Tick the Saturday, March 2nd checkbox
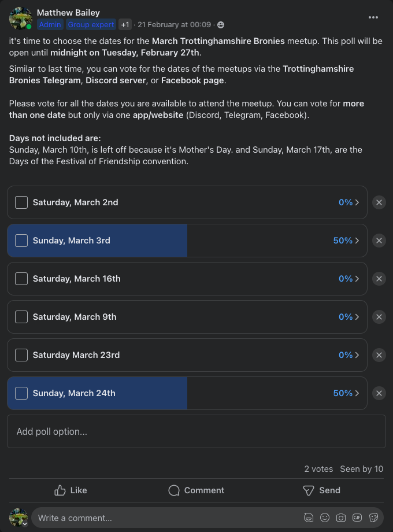 coord(21,202)
